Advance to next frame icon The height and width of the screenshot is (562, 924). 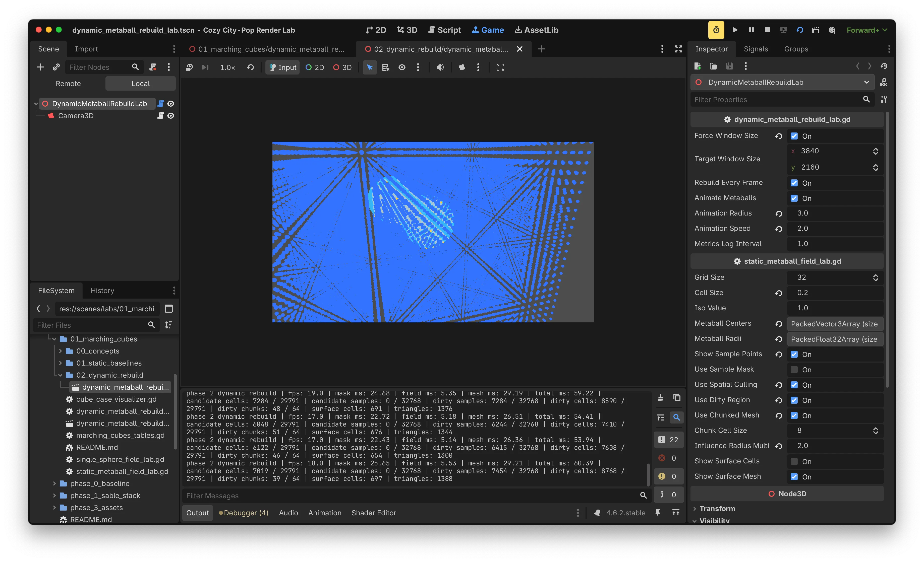[x=205, y=67]
